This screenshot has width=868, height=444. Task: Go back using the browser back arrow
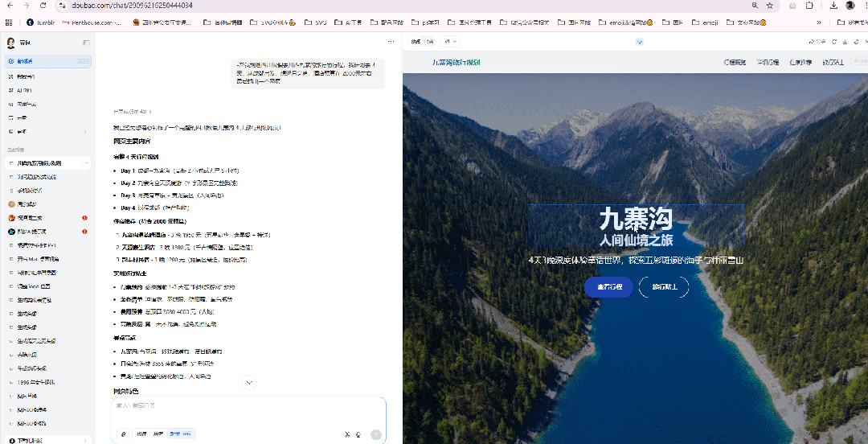click(x=10, y=6)
